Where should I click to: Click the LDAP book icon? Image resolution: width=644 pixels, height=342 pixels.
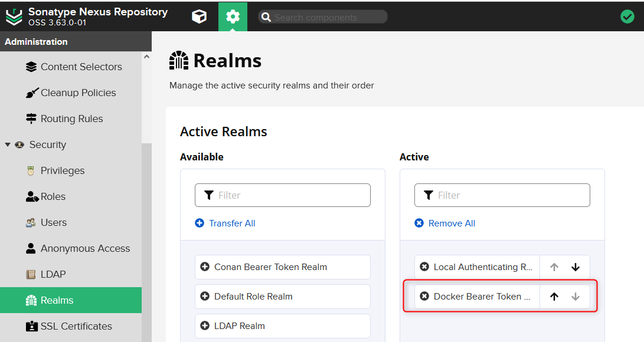(x=31, y=274)
